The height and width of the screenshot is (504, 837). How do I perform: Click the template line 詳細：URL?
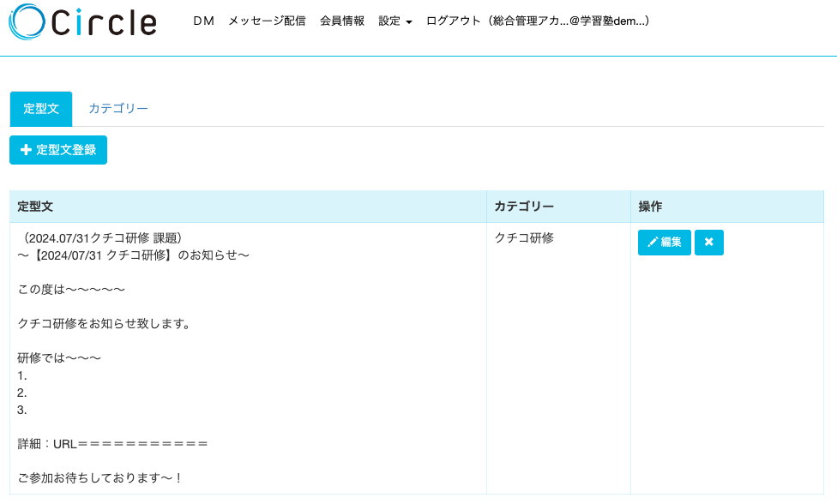tap(112, 444)
